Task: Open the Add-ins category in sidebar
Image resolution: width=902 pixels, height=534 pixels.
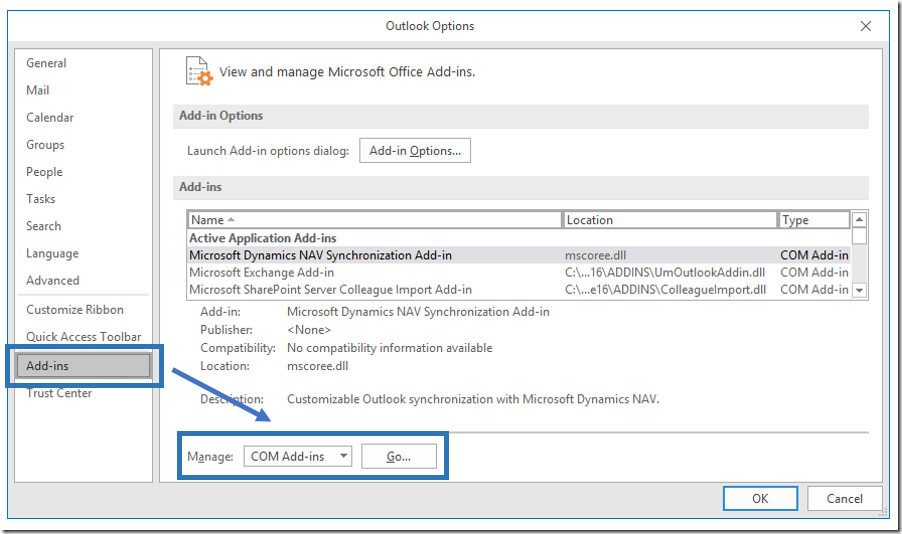Action: (48, 366)
